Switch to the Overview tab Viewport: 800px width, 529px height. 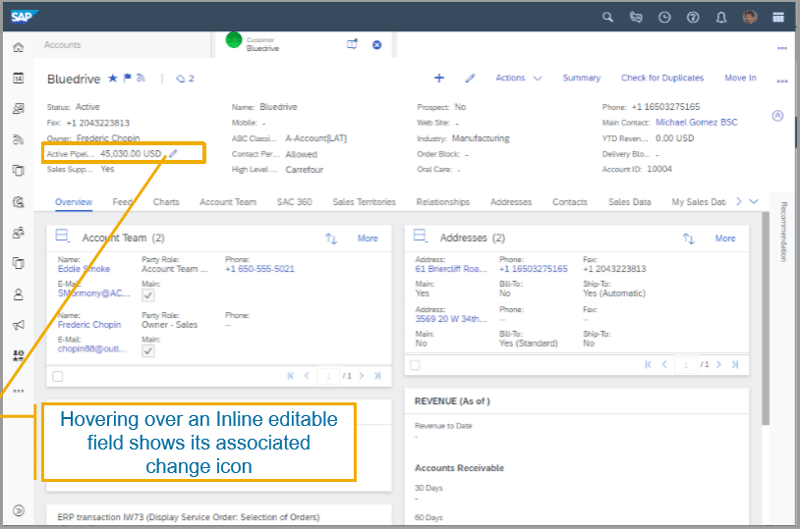pos(73,202)
